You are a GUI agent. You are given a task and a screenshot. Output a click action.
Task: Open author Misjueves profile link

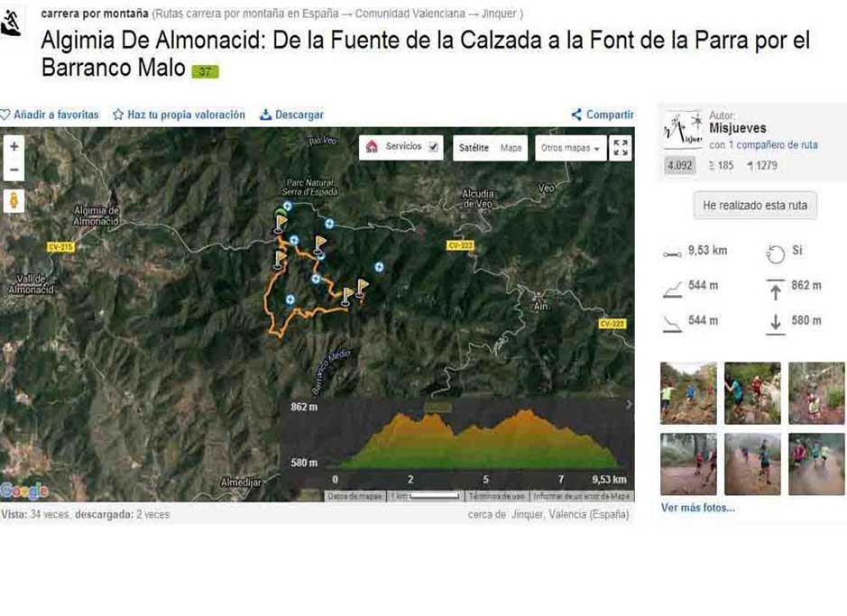737,129
